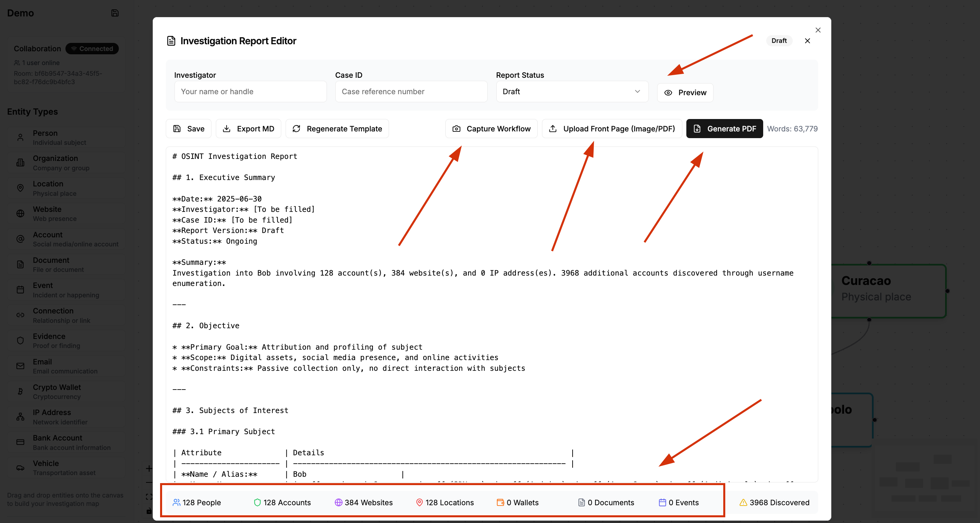Click Regenerate Template
This screenshot has height=523, width=980.
pyautogui.click(x=337, y=128)
